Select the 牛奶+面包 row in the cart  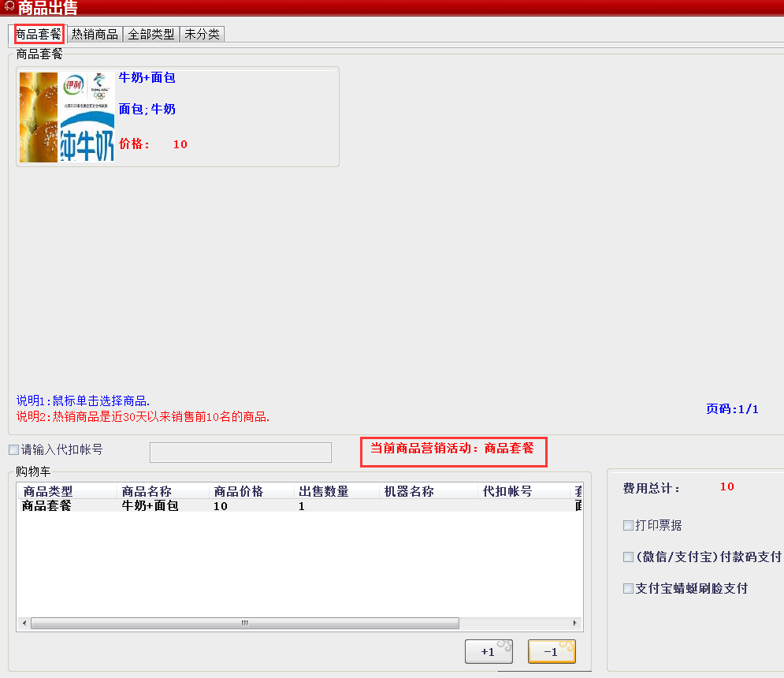(x=150, y=506)
